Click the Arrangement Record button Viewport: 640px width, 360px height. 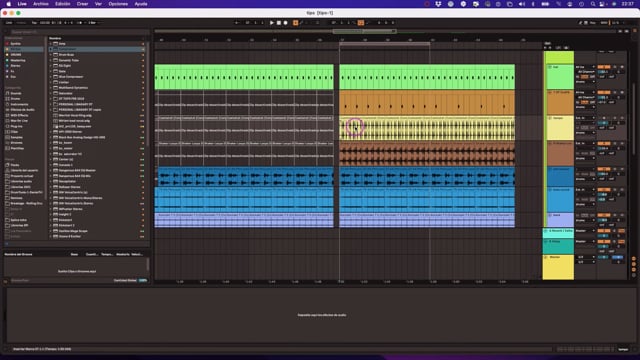coord(286,23)
